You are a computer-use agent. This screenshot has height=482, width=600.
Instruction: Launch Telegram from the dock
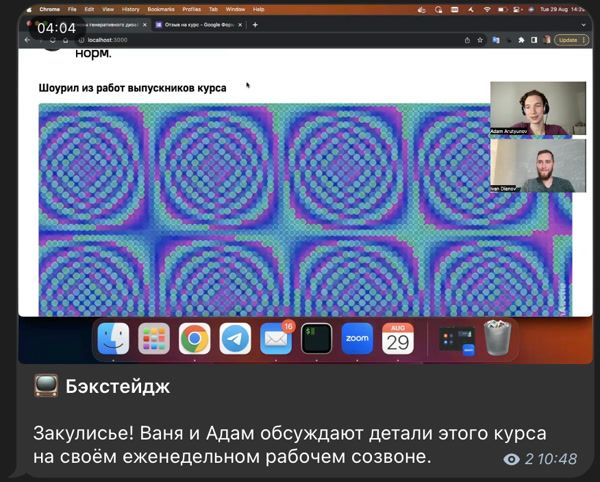[235, 340]
